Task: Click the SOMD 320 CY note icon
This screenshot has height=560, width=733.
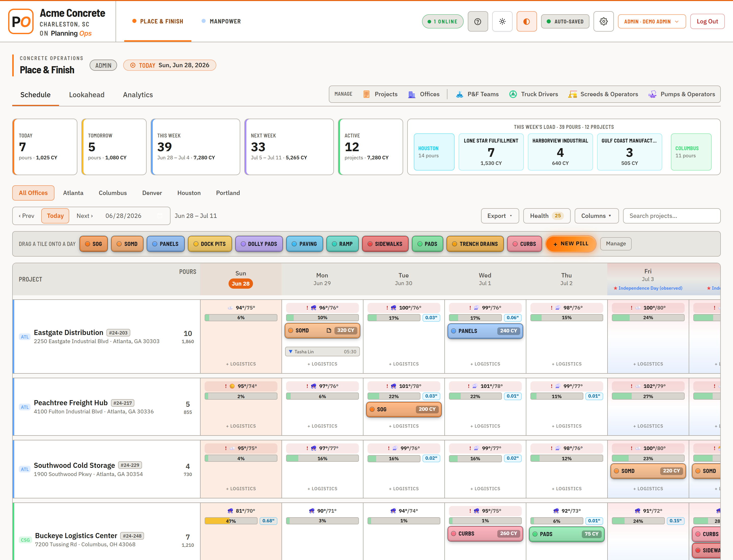Action: tap(329, 330)
